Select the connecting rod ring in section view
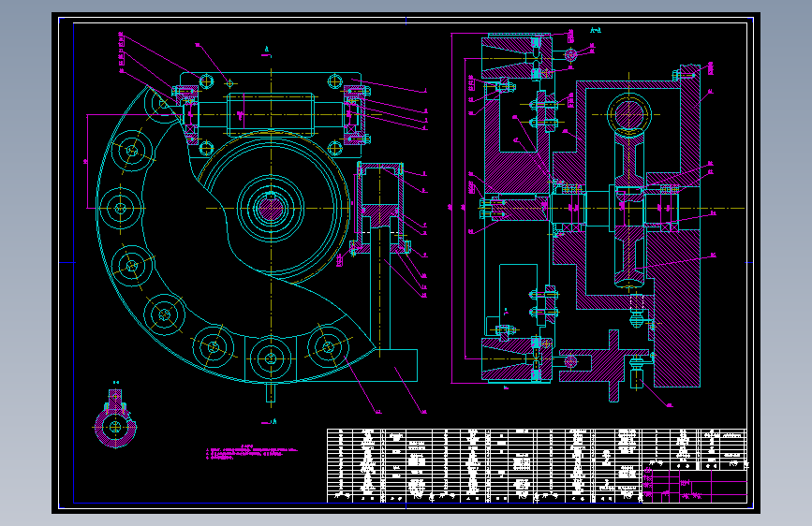 pos(628,114)
